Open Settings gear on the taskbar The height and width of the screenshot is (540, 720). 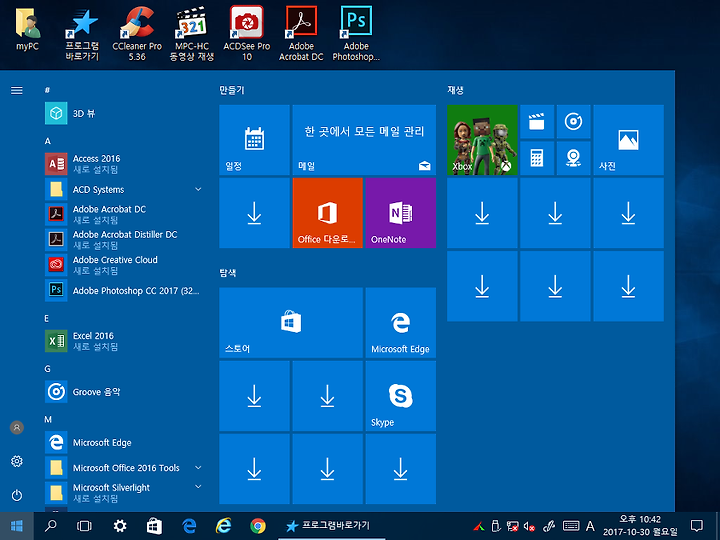pyautogui.click(x=120, y=526)
